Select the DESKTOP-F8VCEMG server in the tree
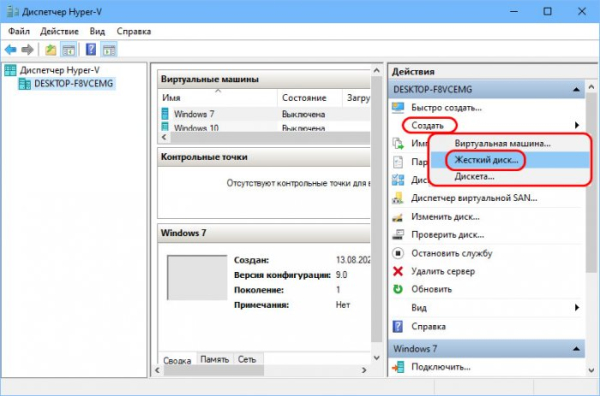 tap(73, 83)
